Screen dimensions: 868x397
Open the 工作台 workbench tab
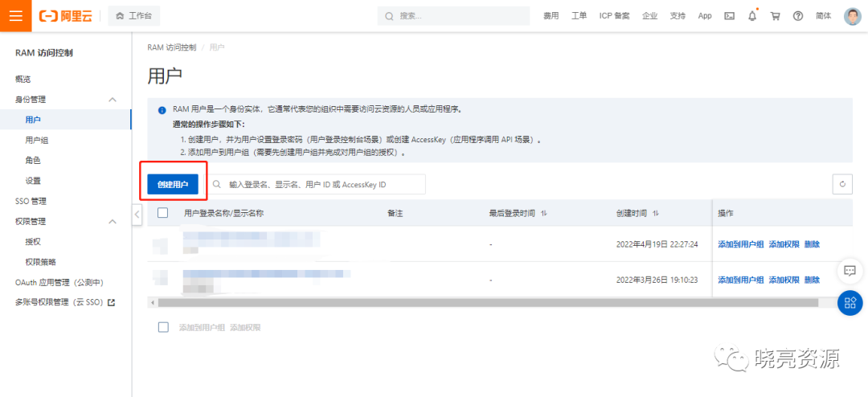tap(134, 16)
